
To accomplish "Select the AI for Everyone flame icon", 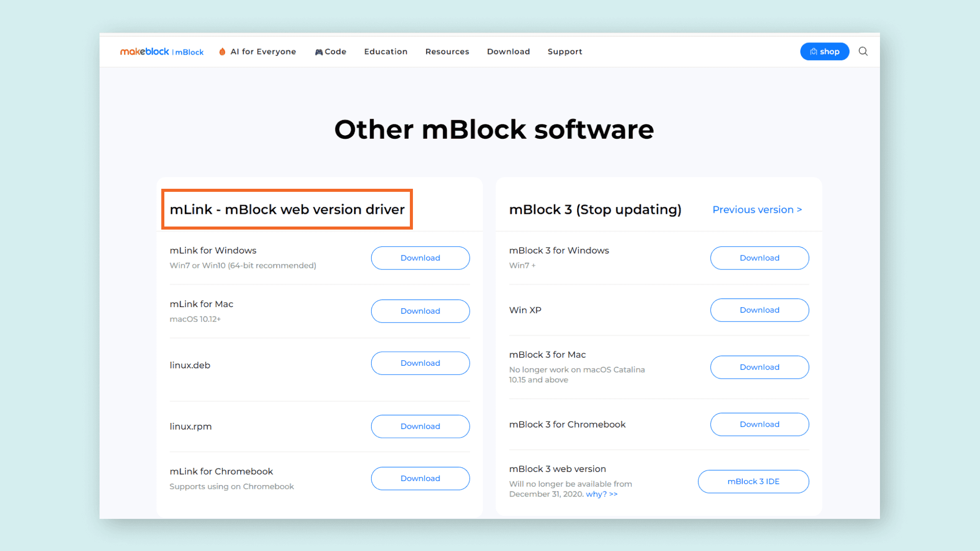I will tap(222, 52).
